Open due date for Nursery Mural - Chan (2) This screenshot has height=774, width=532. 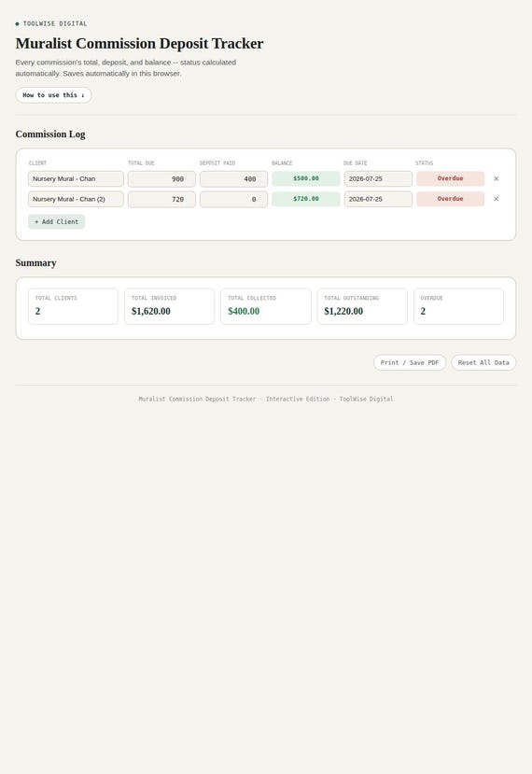(378, 199)
